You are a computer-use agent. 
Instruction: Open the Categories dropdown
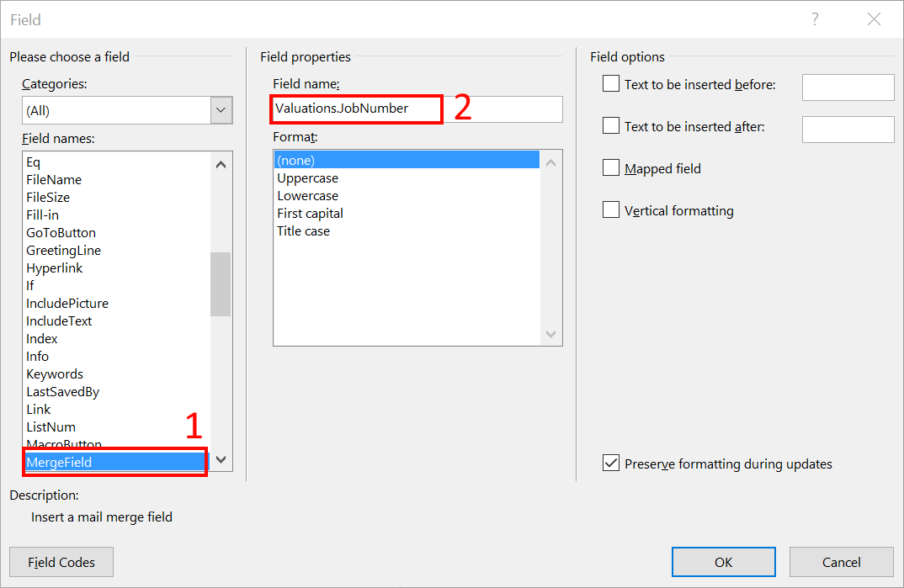click(x=221, y=110)
